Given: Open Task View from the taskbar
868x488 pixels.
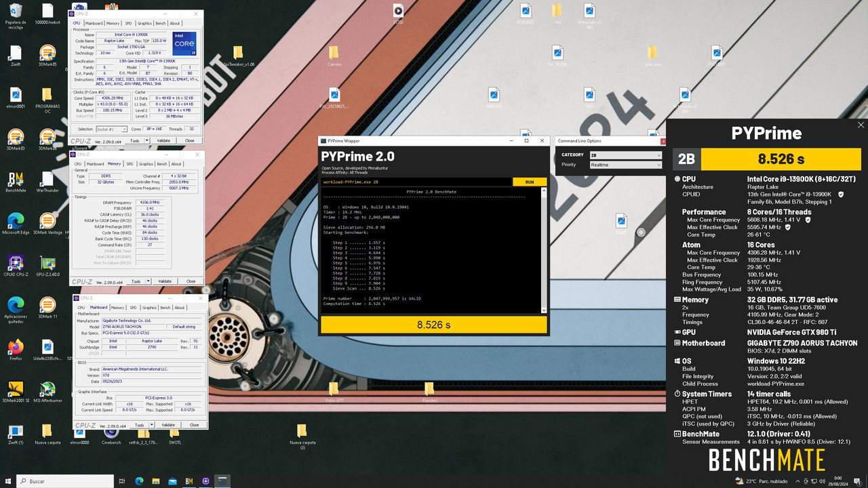Looking at the screenshot, I should (123, 481).
